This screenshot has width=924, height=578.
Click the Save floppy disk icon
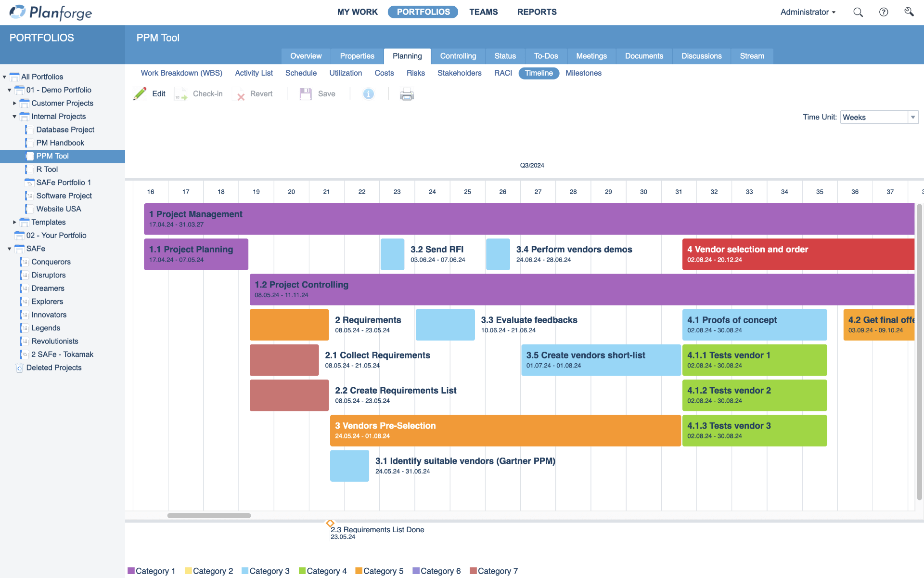click(x=305, y=94)
